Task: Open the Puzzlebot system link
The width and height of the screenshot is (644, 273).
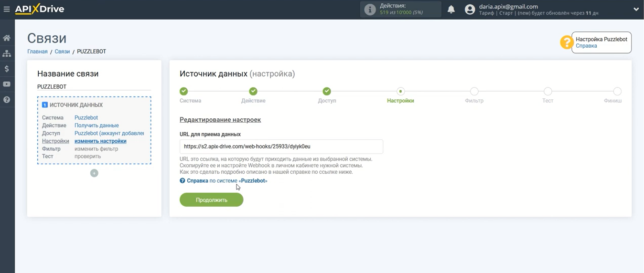Action: tap(86, 117)
